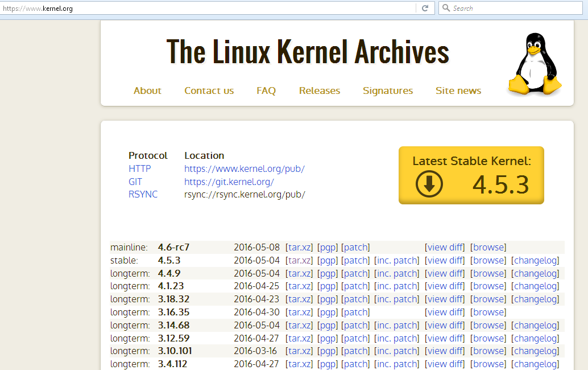588x370 pixels.
Task: Click patch for longterm 3.16.35
Action: [x=355, y=312]
